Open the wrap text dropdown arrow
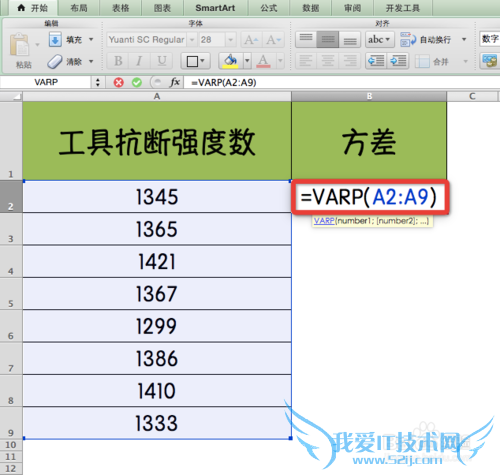500x475 pixels. (464, 40)
